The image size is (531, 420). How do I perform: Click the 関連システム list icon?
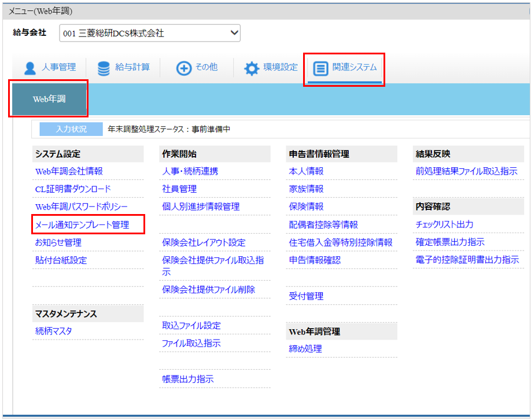[320, 68]
